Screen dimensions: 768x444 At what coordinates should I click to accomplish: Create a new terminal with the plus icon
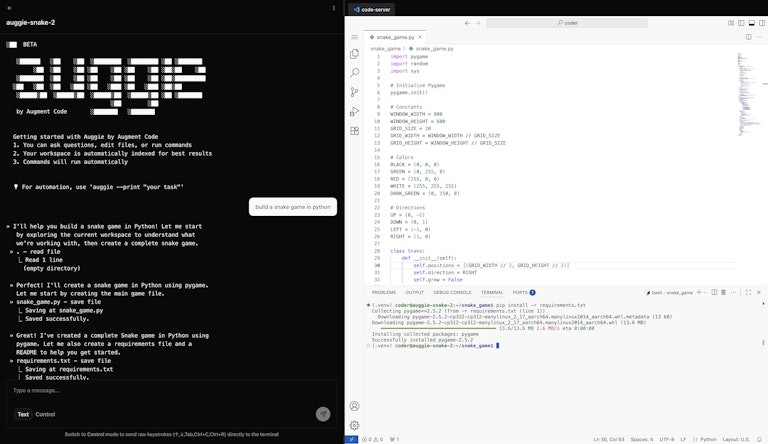(x=699, y=293)
